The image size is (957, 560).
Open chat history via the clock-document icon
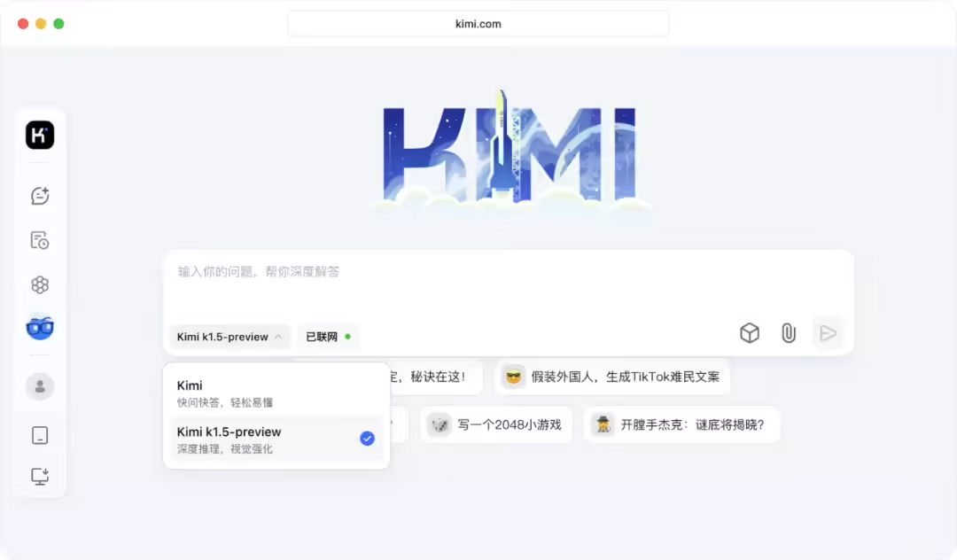(39, 239)
